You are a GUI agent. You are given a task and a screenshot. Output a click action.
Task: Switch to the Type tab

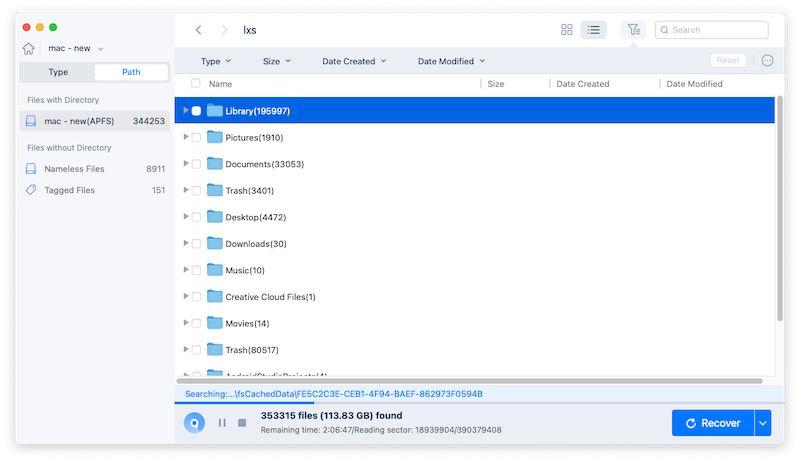[58, 72]
